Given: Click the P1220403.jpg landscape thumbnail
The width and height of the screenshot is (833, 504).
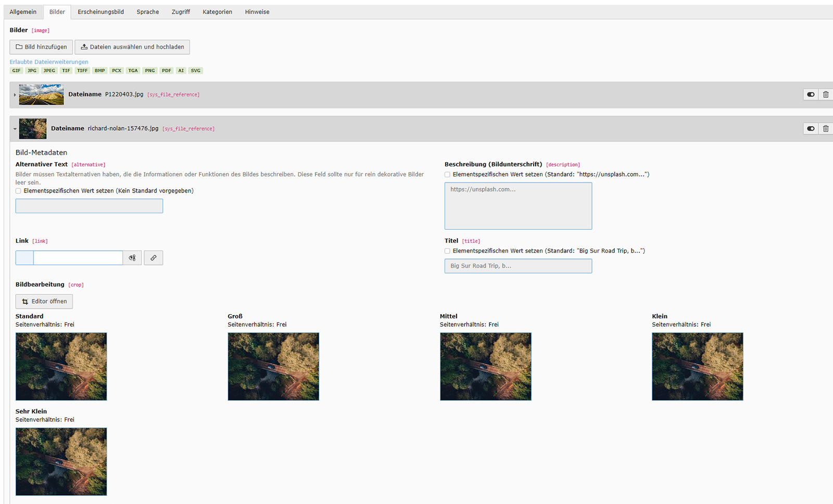Looking at the screenshot, I should tap(41, 95).
